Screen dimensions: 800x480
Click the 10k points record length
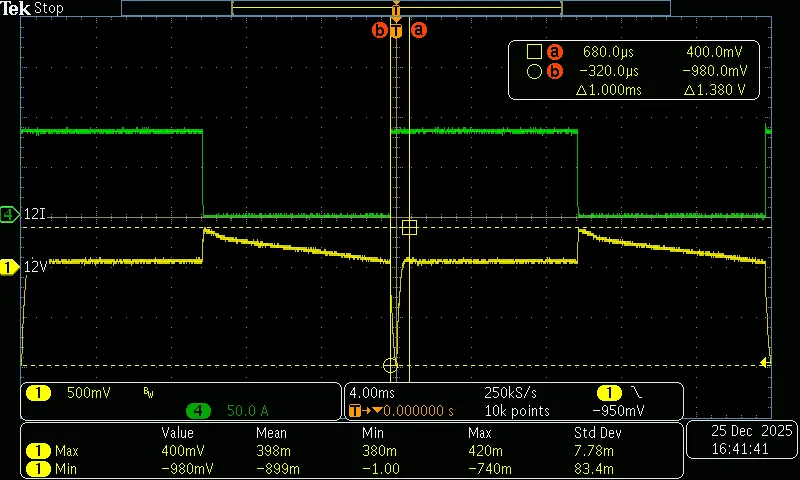[517, 411]
